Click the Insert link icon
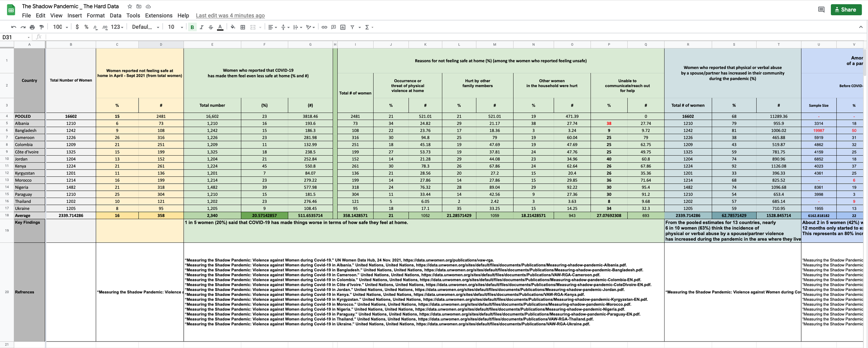The width and height of the screenshot is (868, 348). click(x=324, y=27)
